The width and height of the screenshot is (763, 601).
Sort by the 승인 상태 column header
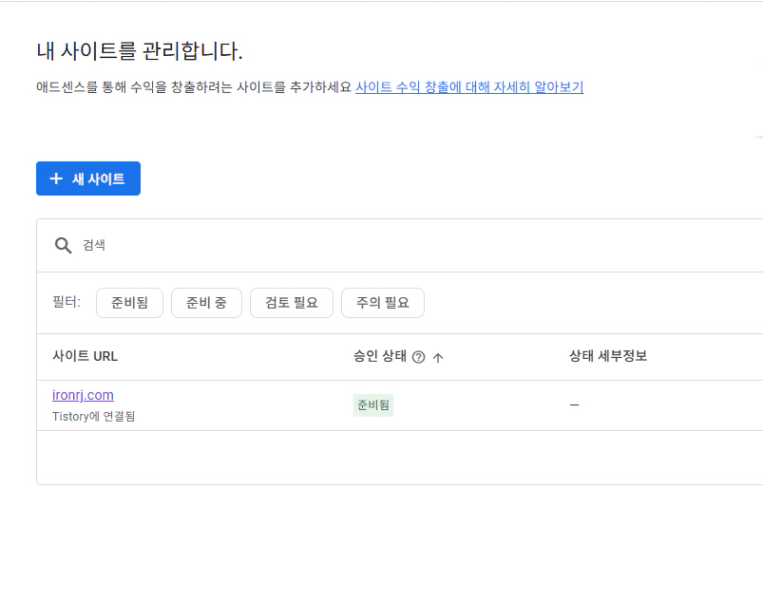380,356
